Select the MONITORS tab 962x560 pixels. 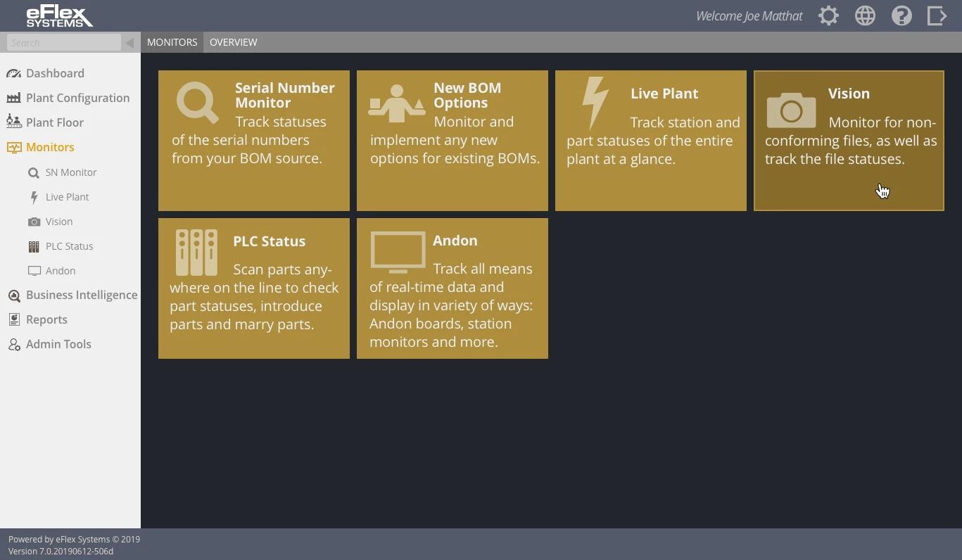[x=172, y=42]
